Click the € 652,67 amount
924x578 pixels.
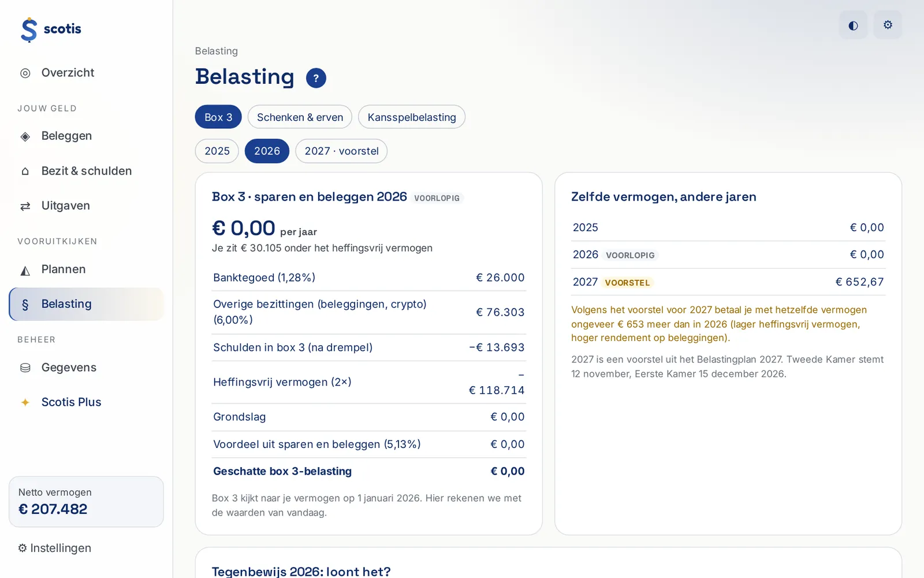860,282
